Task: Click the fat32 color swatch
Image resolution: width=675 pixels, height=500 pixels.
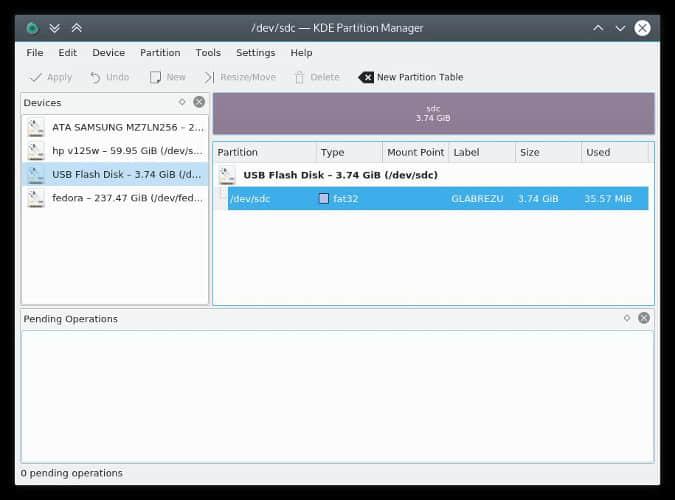Action: click(323, 199)
